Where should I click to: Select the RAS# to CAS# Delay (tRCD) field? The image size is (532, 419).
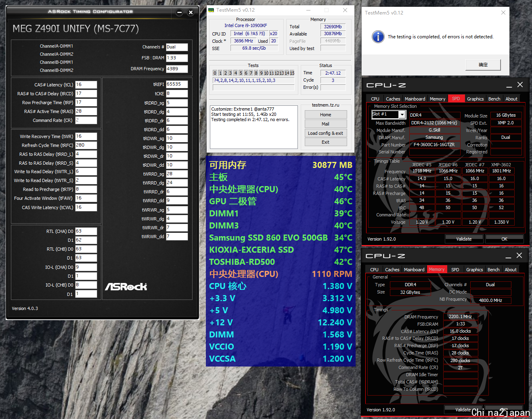click(x=86, y=94)
